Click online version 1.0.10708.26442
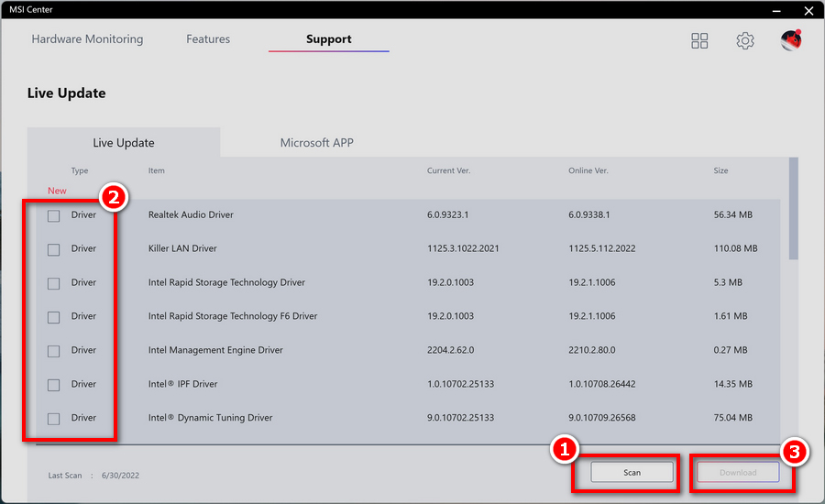825x504 pixels. pyautogui.click(x=602, y=384)
